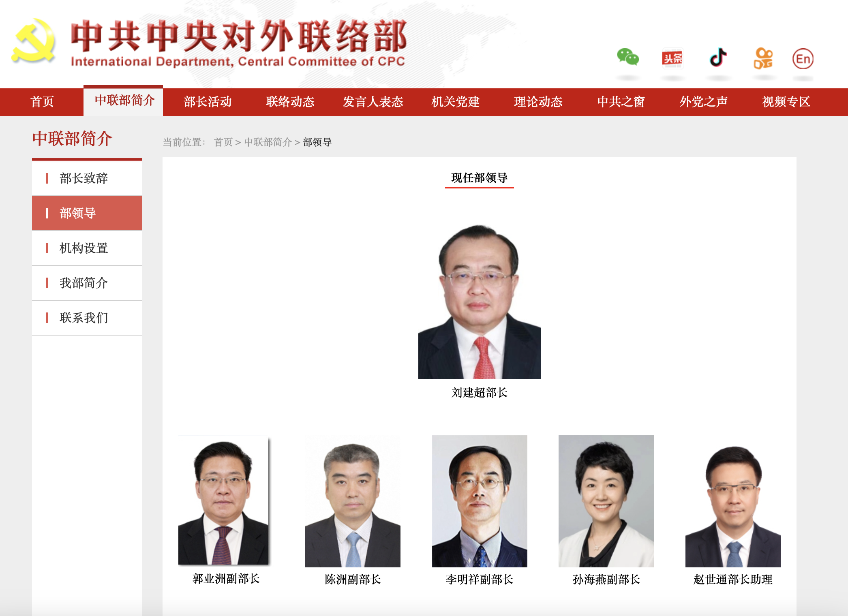Open the 联络动态 menu item
This screenshot has width=848, height=616.
tap(290, 102)
